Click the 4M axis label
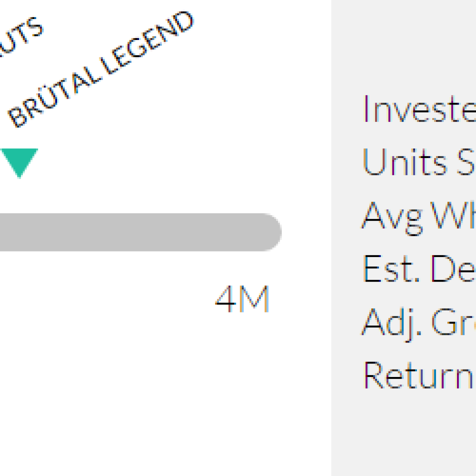Image resolution: width=476 pixels, height=476 pixels. click(242, 299)
